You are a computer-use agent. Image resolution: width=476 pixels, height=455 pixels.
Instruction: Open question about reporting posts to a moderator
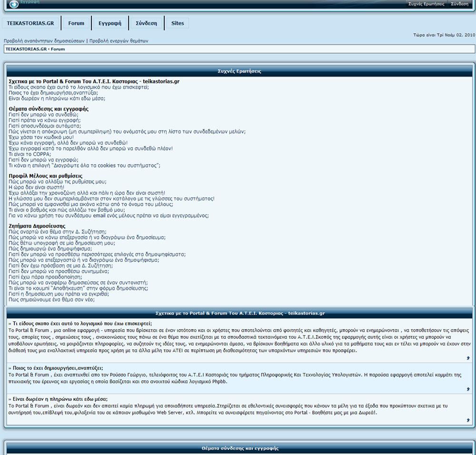coord(79,283)
